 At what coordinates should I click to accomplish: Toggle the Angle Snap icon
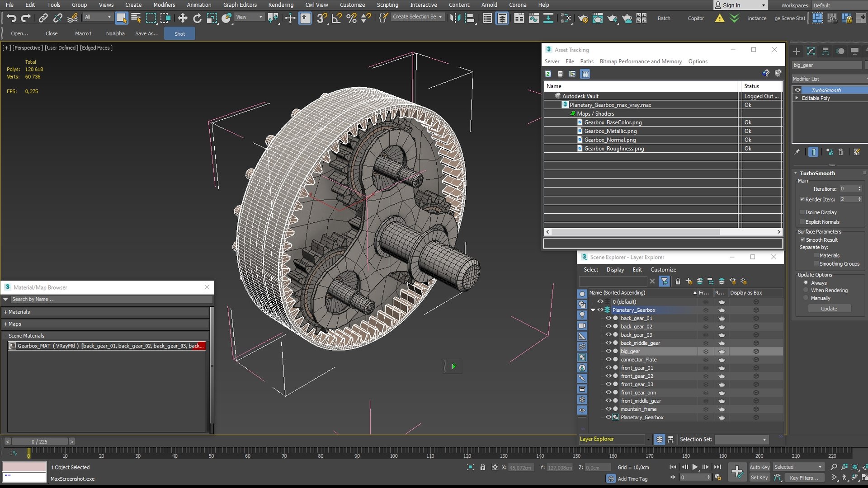tap(336, 18)
